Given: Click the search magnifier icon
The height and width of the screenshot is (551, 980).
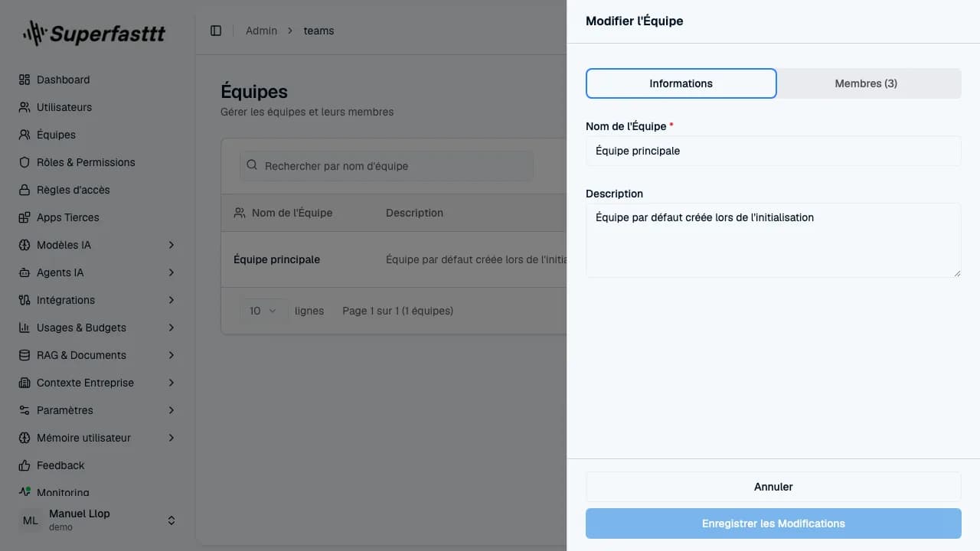Looking at the screenshot, I should 252,166.
